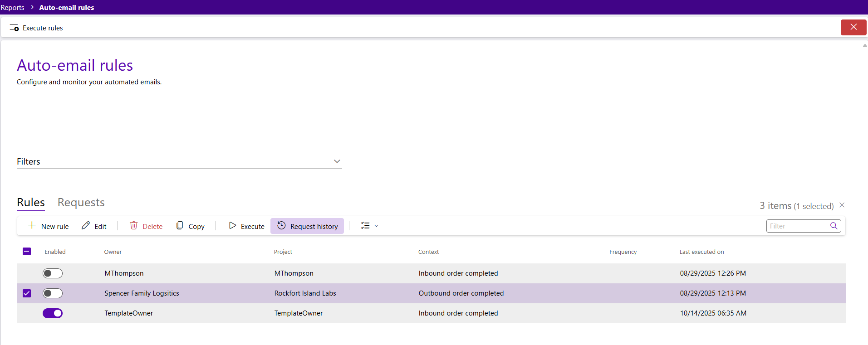Expand the Filters section chevron
The image size is (868, 345).
coord(337,161)
